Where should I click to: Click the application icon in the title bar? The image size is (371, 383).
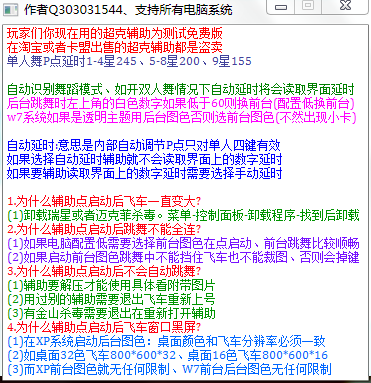click(x=10, y=9)
